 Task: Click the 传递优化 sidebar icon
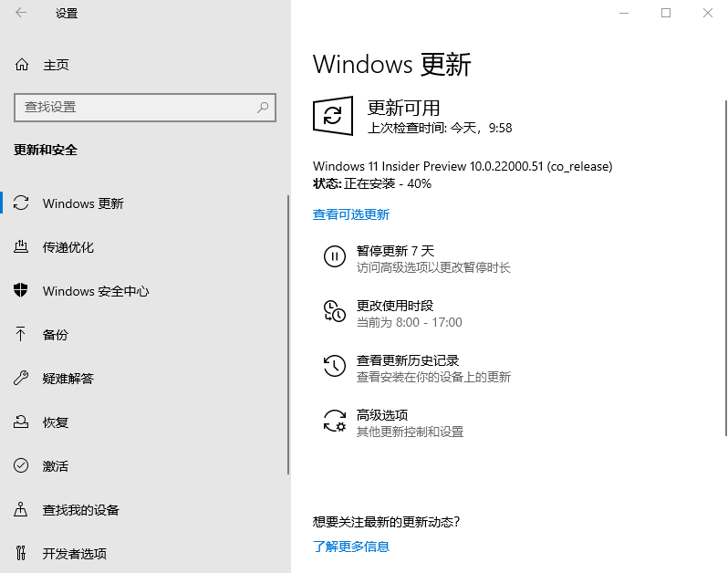21,246
